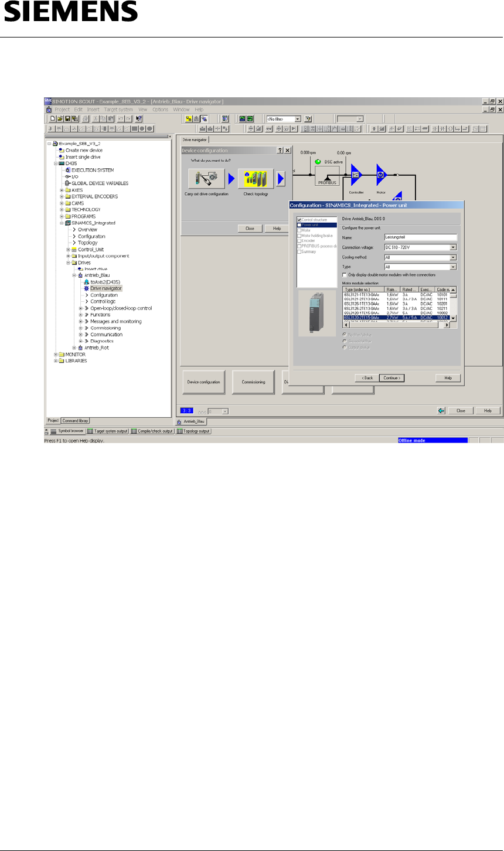Screen dimensions: 504x851
Task: Click the New project toolbar icon
Action: click(x=52, y=118)
